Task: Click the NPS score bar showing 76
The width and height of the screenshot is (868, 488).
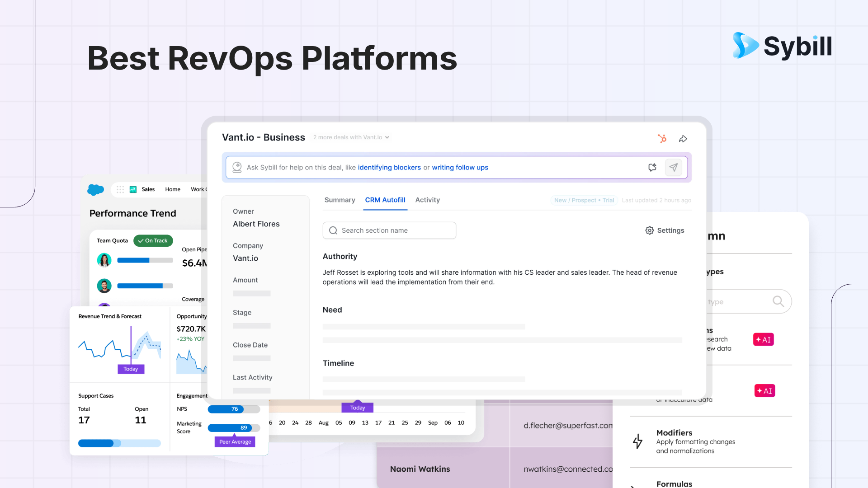Action: click(234, 409)
